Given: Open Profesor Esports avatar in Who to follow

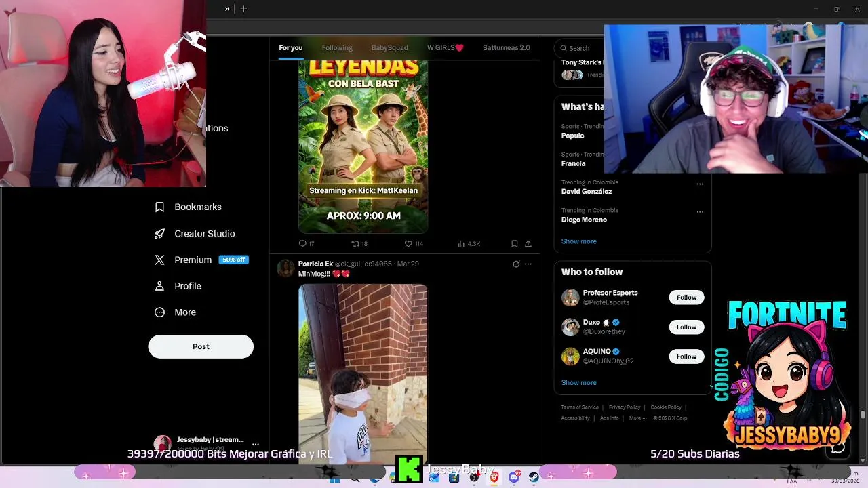Looking at the screenshot, I should point(570,297).
